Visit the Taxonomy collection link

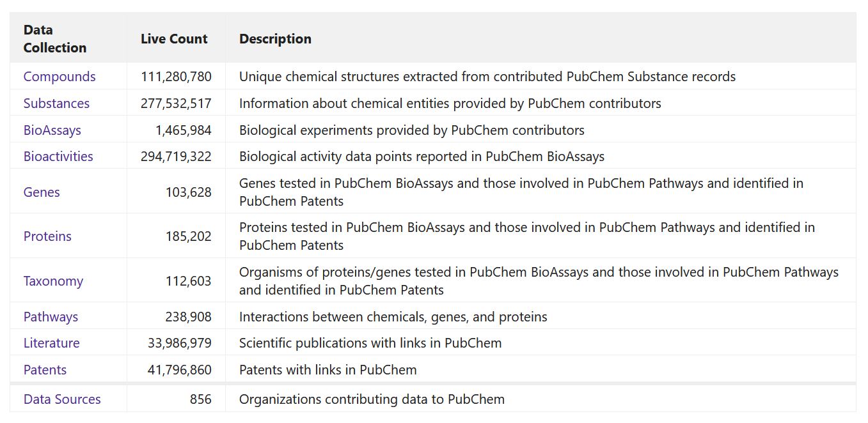pos(53,281)
